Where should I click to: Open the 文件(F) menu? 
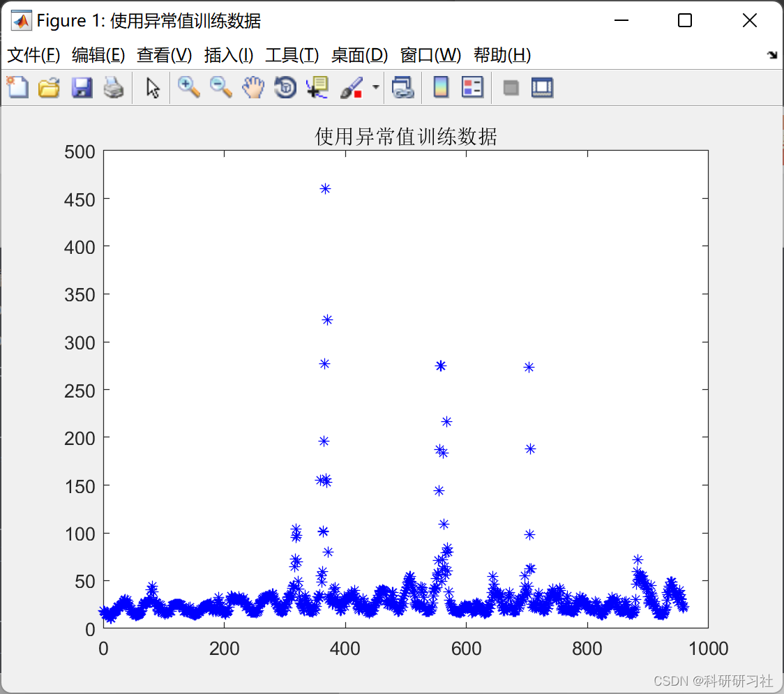coord(33,55)
